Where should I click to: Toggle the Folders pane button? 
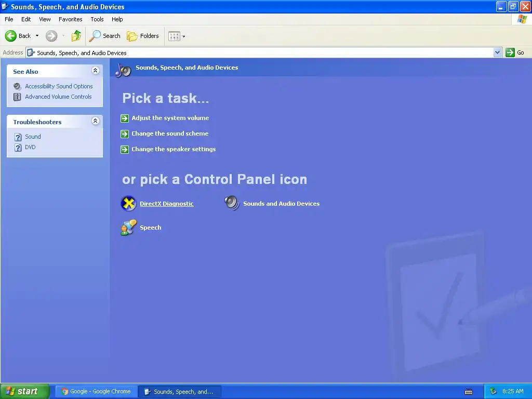coord(142,36)
